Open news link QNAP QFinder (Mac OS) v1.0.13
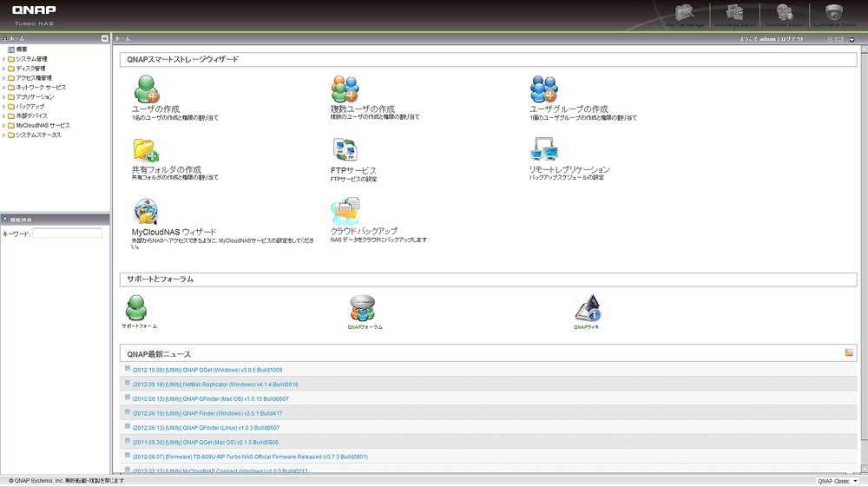 tap(210, 398)
